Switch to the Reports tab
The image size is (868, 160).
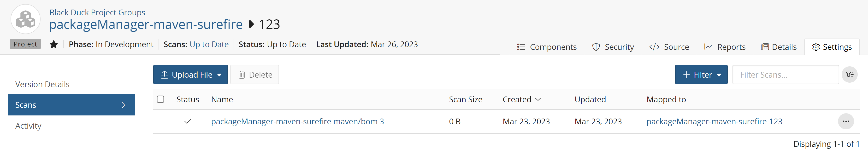[x=725, y=47]
